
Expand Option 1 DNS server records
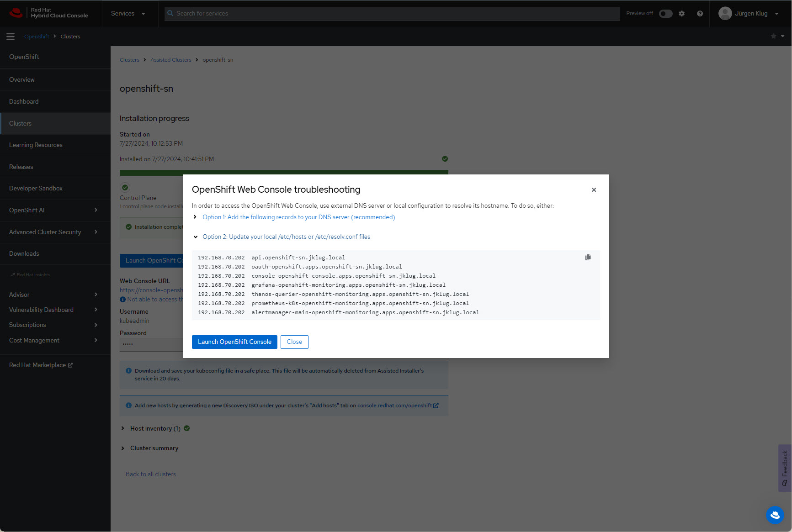coord(298,217)
